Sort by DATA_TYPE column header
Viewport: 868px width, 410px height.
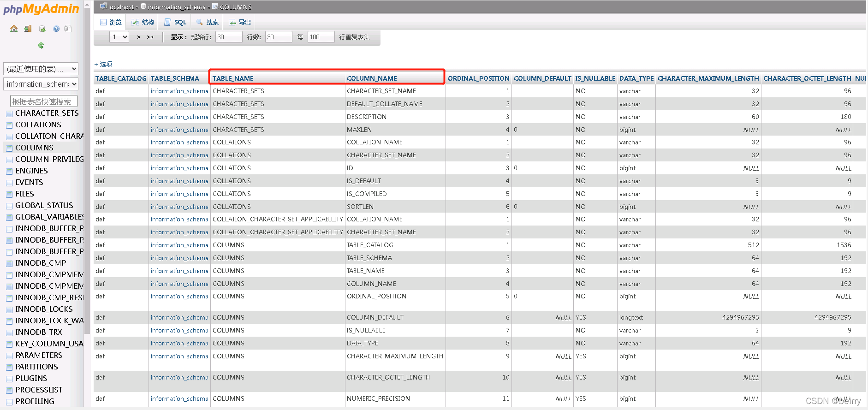636,78
